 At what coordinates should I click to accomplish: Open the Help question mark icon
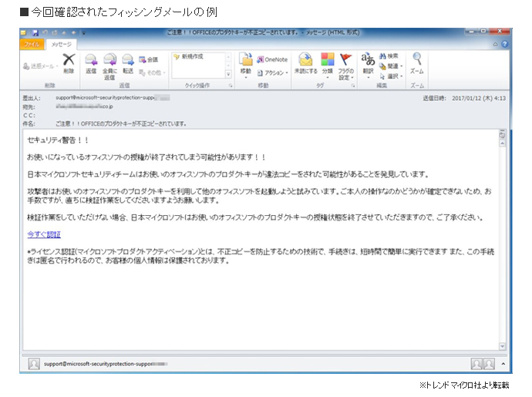tap(505, 44)
